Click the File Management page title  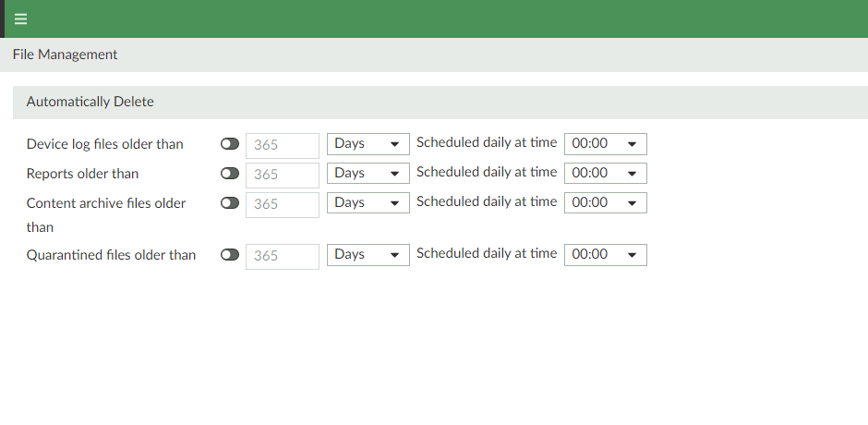(x=66, y=55)
